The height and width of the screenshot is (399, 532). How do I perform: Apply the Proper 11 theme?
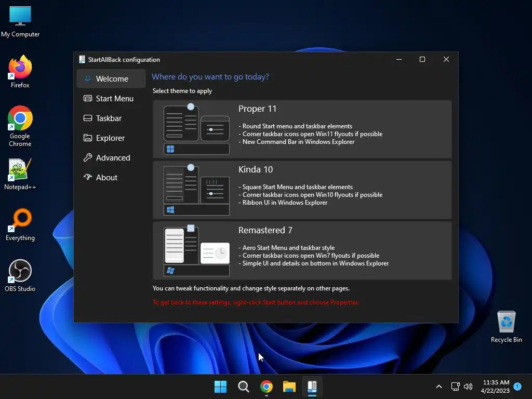[x=302, y=129]
